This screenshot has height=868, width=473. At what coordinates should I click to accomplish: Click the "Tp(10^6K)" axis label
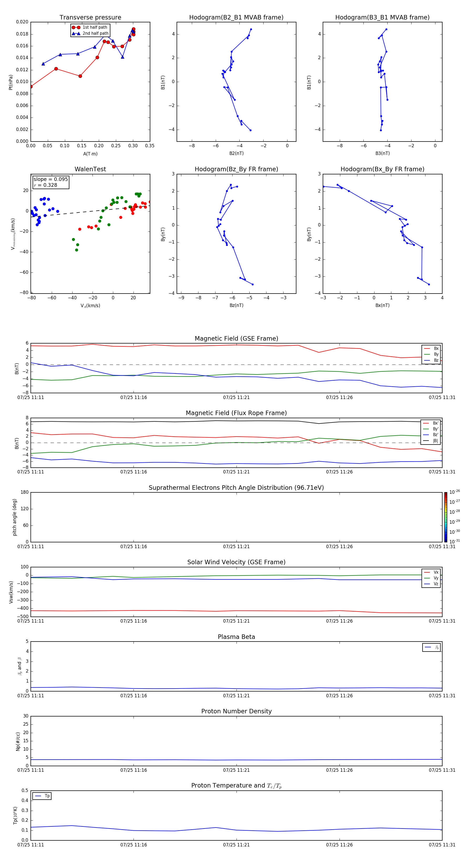coord(15,815)
